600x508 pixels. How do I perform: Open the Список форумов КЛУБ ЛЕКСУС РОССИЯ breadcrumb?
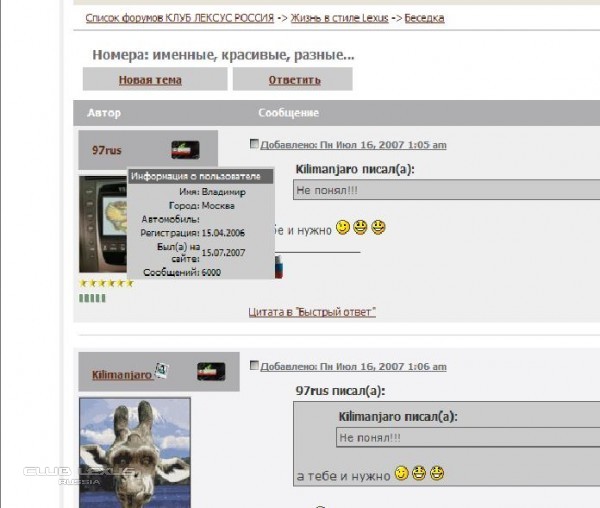click(x=179, y=18)
